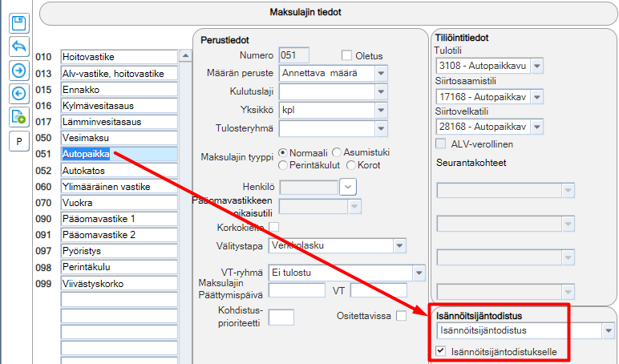Viewport: 619px width, 364px height.
Task: Open the Välitystapa Verkkolasku dropdown
Action: [x=399, y=245]
